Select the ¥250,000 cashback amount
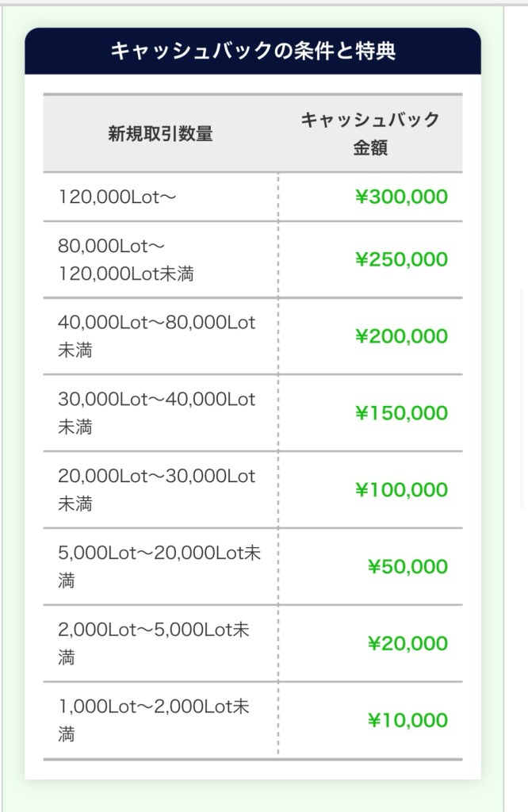This screenshot has width=528, height=812. pyautogui.click(x=401, y=260)
